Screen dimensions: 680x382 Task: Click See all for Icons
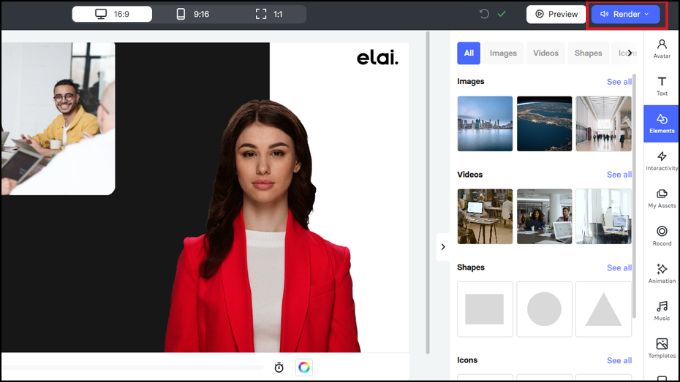619,360
